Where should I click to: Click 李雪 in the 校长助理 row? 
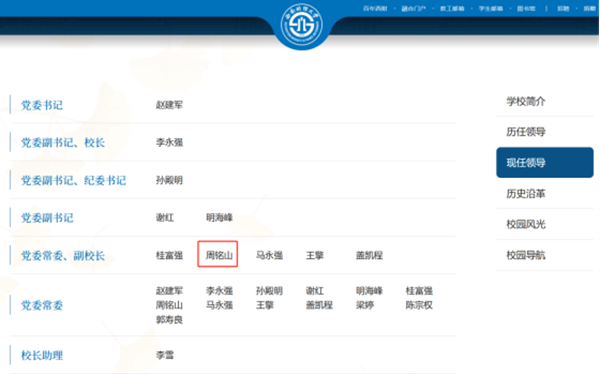[165, 355]
